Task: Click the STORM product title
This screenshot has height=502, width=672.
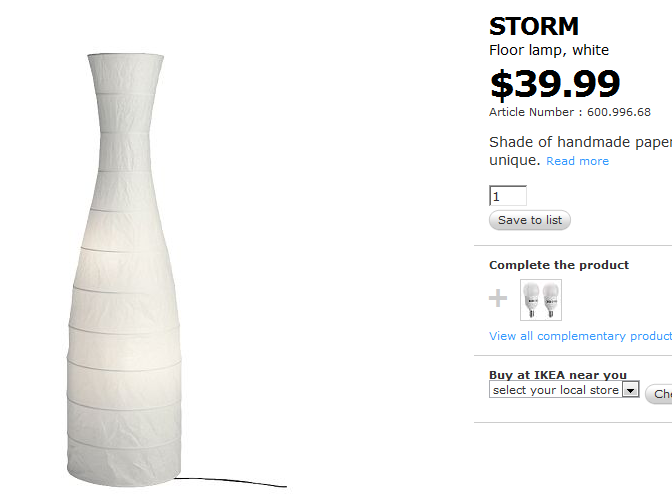Action: (534, 27)
